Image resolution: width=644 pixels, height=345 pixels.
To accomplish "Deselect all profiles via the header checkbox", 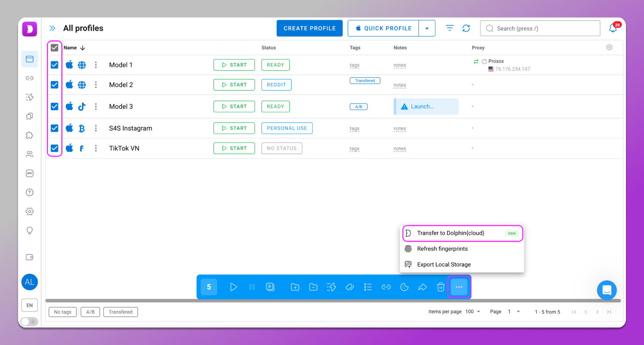I will click(54, 47).
